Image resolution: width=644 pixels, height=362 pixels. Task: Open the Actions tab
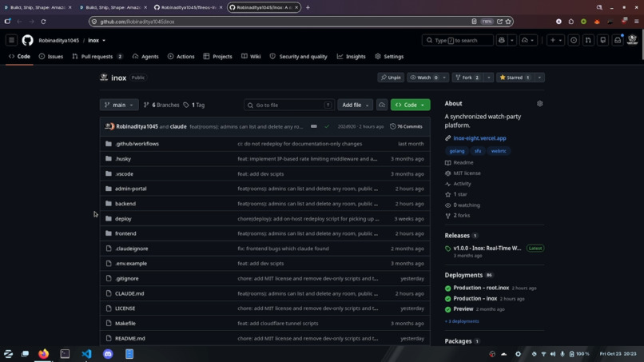click(x=181, y=56)
